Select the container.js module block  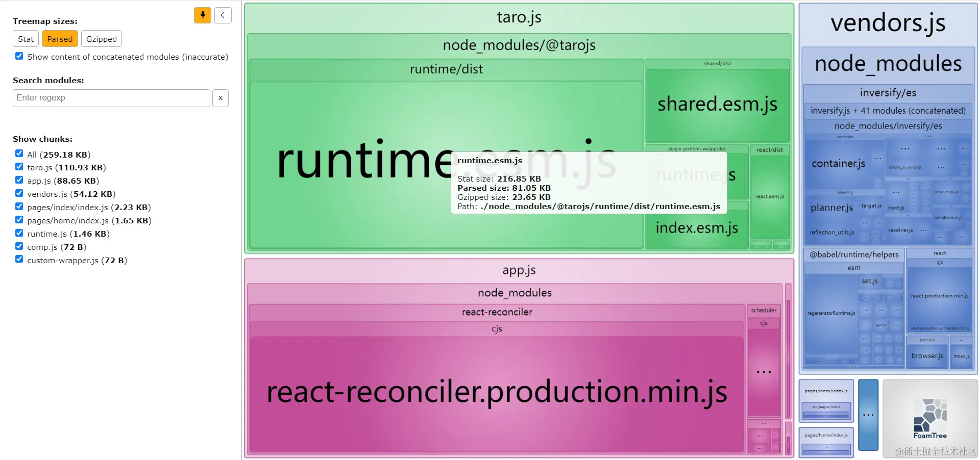[838, 164]
